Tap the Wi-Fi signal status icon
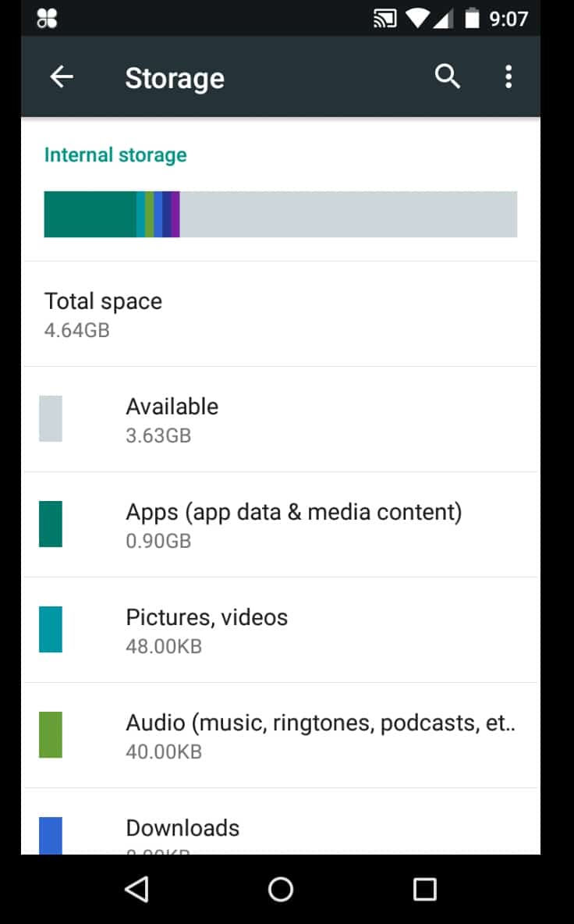Viewport: 574px width, 924px height. pyautogui.click(x=417, y=18)
